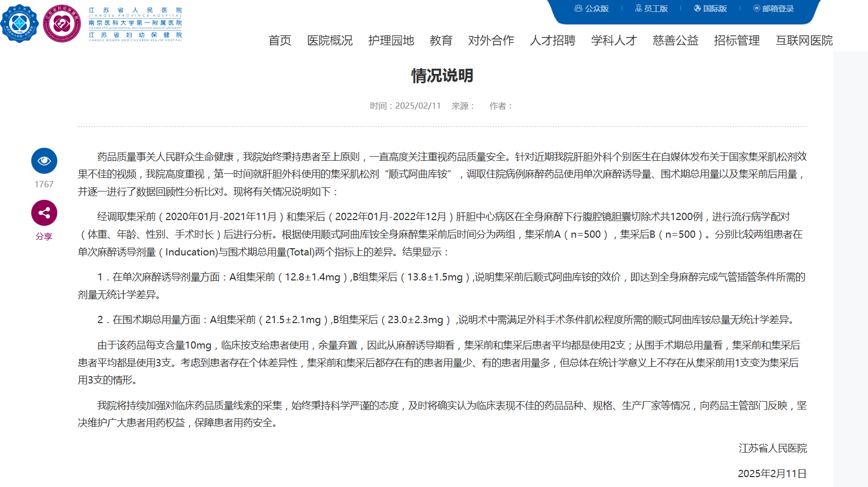Select the 对外合作 cooperation menu item
This screenshot has height=487, width=868.
[x=491, y=40]
